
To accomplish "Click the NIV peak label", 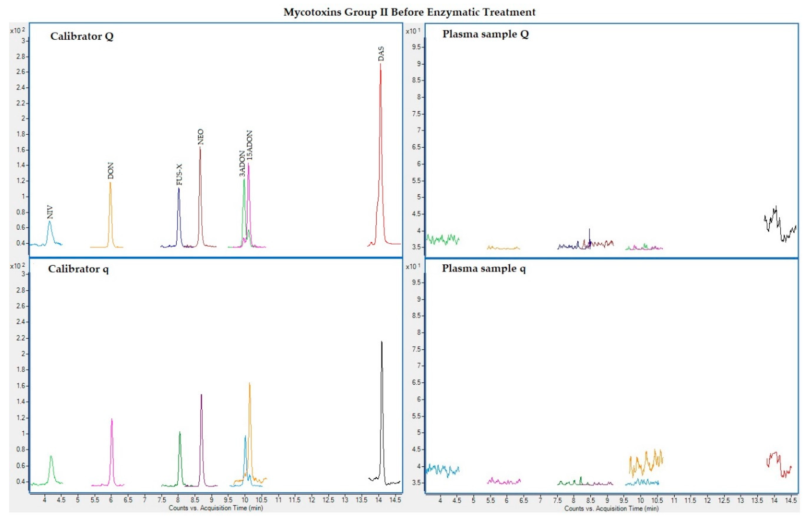I will (x=50, y=212).
